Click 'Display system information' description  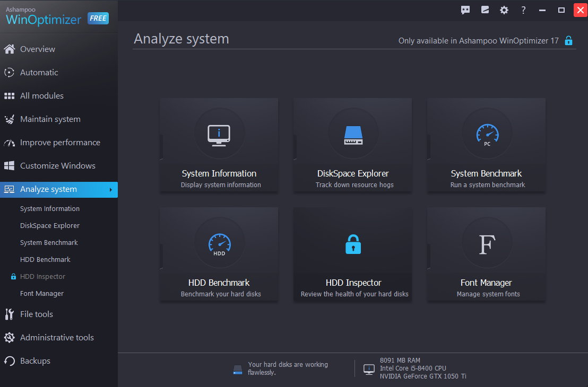click(221, 184)
